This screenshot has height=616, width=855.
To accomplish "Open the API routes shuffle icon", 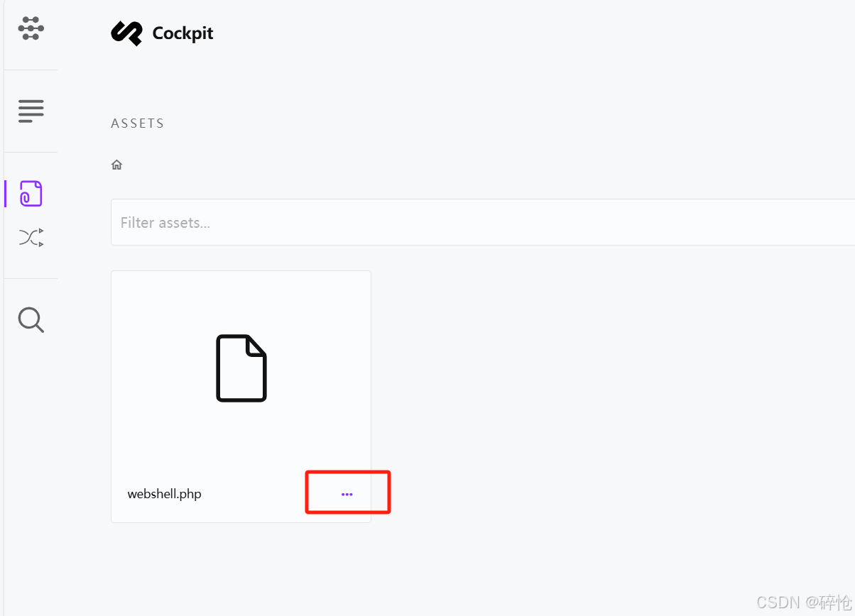I will tap(31, 237).
